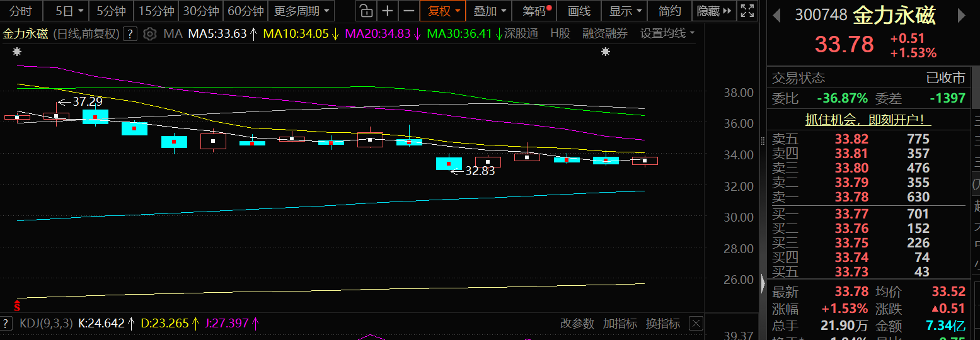Click the lock icon in the chart toolbar
The image size is (980, 340).
(366, 11)
